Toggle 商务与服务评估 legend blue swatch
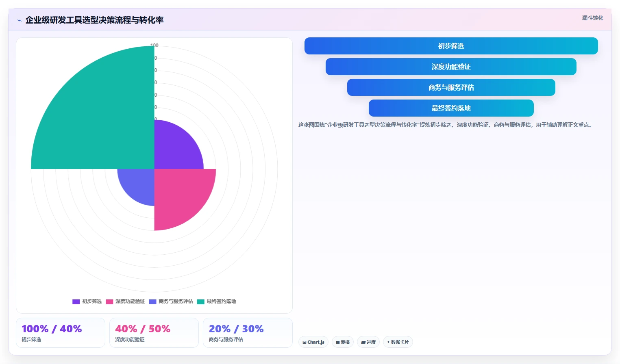The width and height of the screenshot is (620, 364). click(152, 301)
